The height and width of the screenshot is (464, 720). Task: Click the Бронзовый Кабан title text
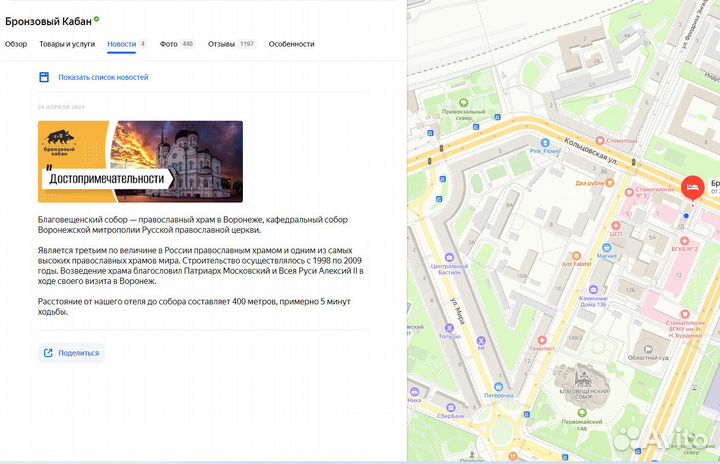48,21
